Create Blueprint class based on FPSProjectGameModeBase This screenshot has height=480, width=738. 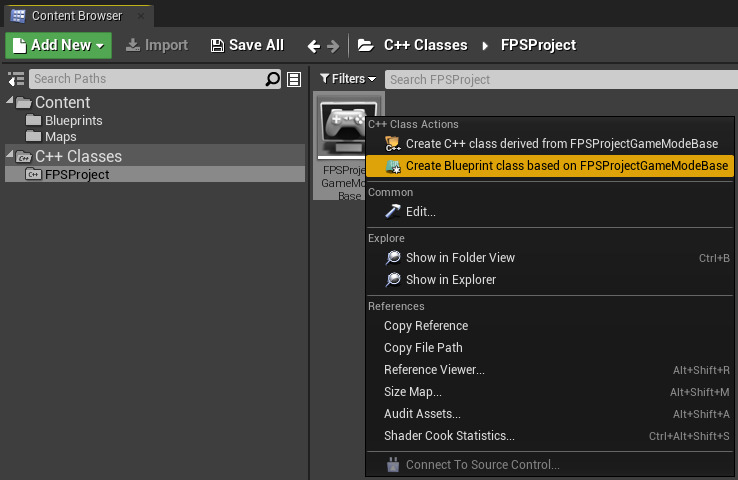[550, 166]
